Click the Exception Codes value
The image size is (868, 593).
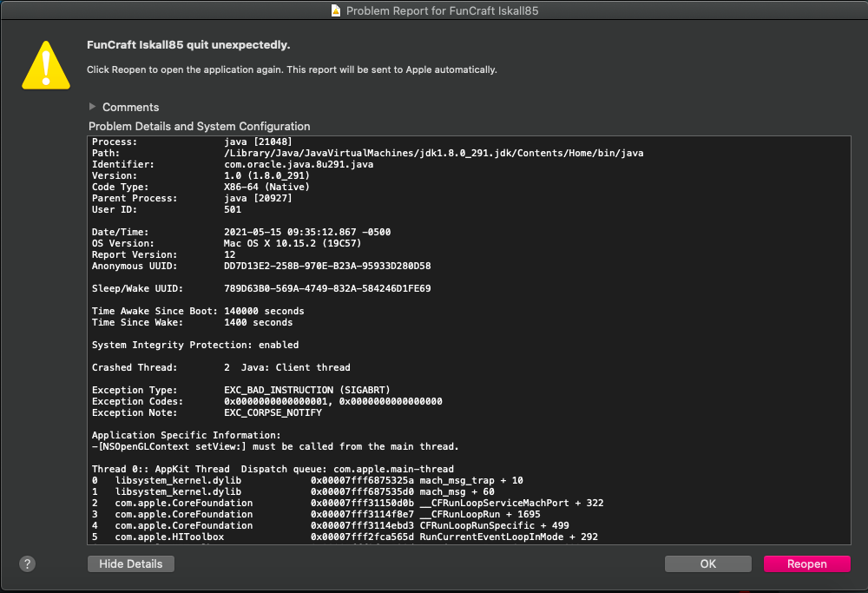(x=333, y=401)
